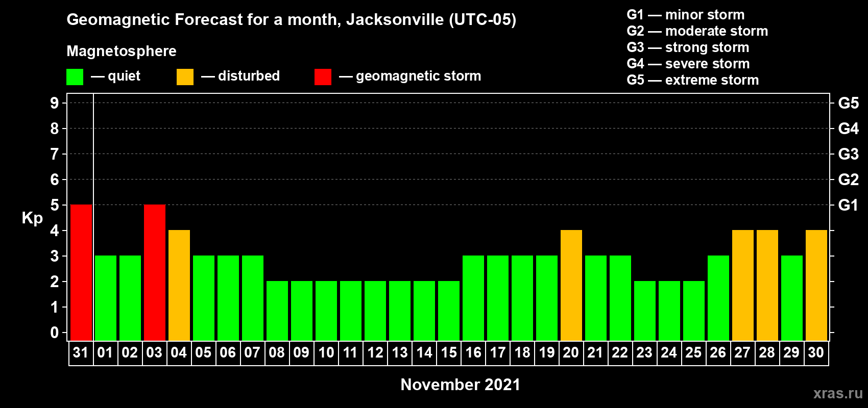The width and height of the screenshot is (868, 408).
Task: Select the orange bar for day 04
Action: 179,285
